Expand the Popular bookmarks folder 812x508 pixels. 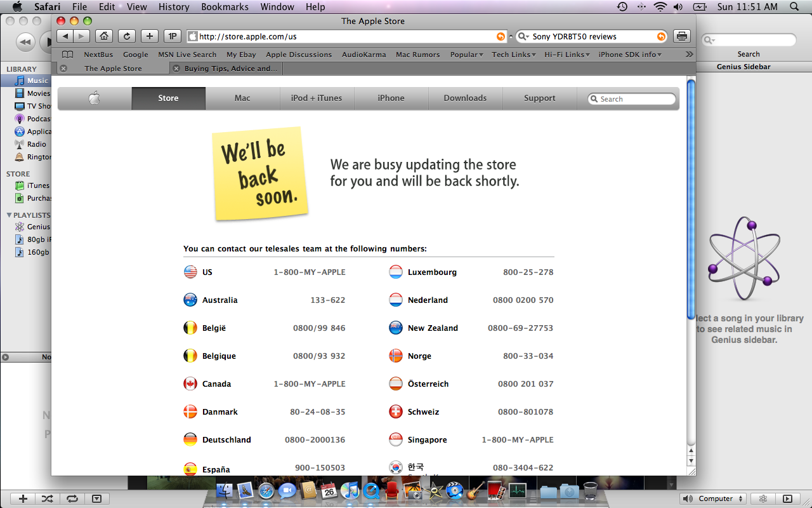point(466,55)
